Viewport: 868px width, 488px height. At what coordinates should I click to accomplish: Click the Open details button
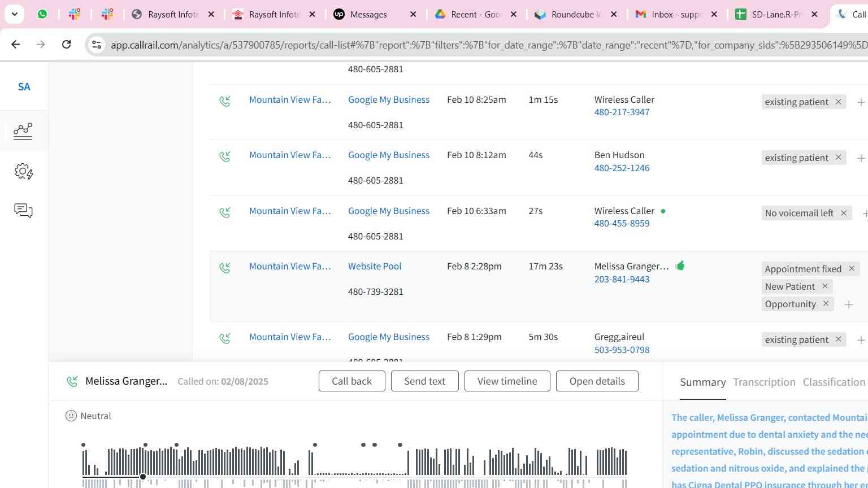click(x=597, y=381)
